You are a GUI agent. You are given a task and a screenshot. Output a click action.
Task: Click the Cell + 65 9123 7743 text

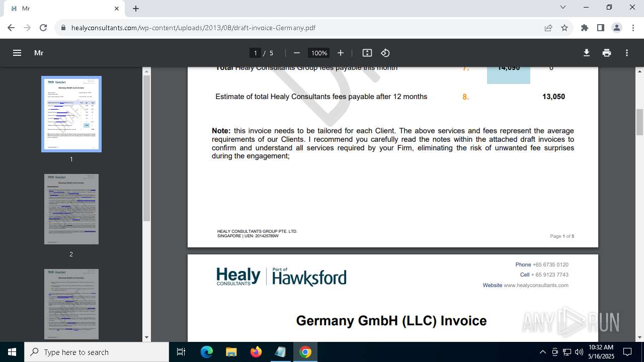(544, 275)
